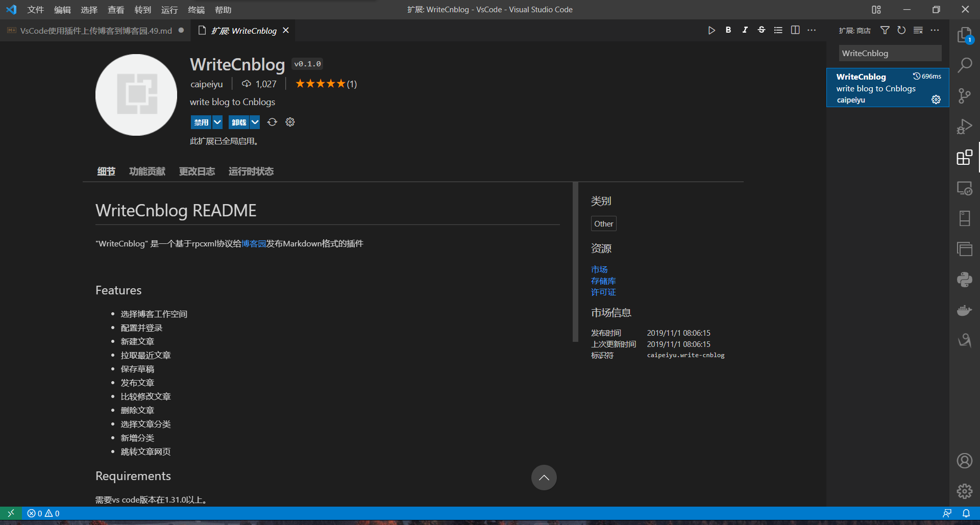980x525 pixels.
Task: Close the 扩展 WriteCnblog editor tab
Action: (x=286, y=31)
